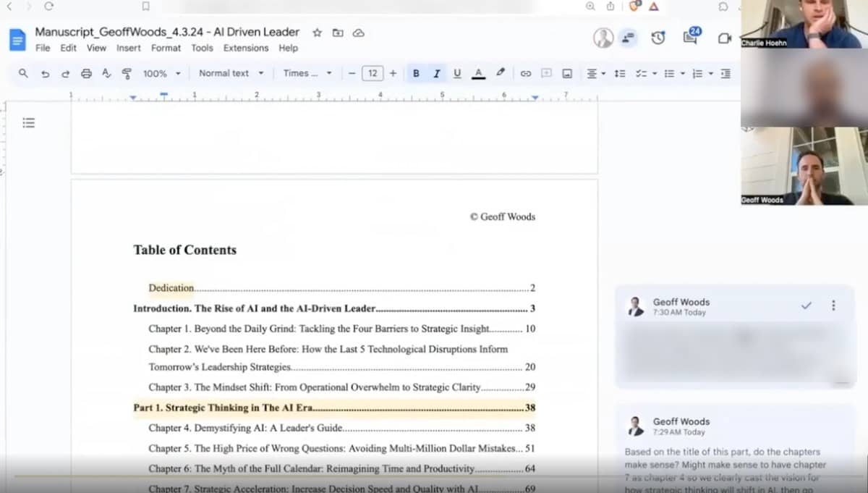Open version history clock icon
This screenshot has height=493, width=868.
pyautogui.click(x=658, y=38)
